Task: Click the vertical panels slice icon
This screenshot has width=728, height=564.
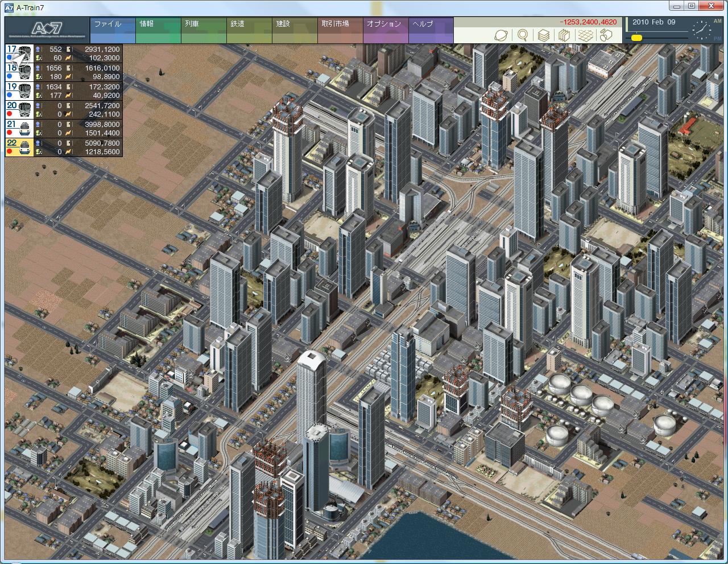Action: [564, 35]
